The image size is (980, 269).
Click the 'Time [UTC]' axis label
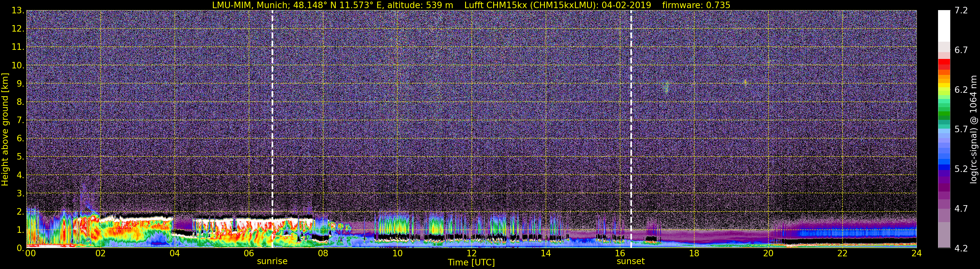[x=471, y=262]
